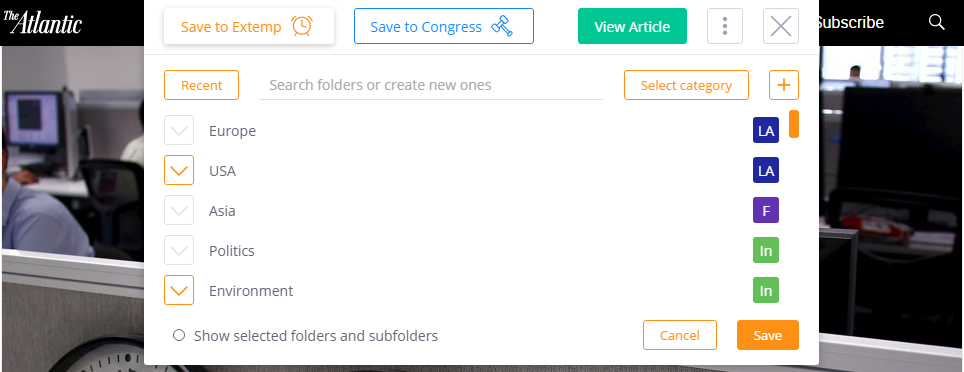
Task: Switch to the Recent folders view
Action: tap(202, 85)
